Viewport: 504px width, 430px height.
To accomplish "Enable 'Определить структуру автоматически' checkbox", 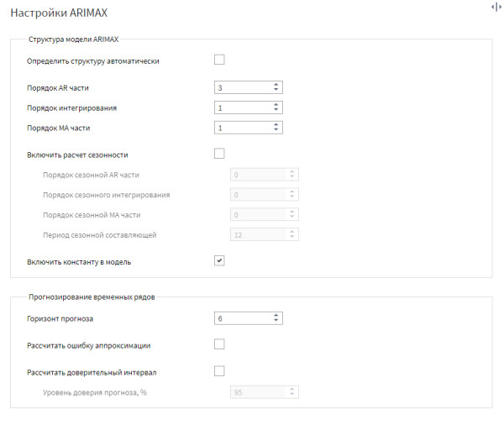I will [219, 60].
